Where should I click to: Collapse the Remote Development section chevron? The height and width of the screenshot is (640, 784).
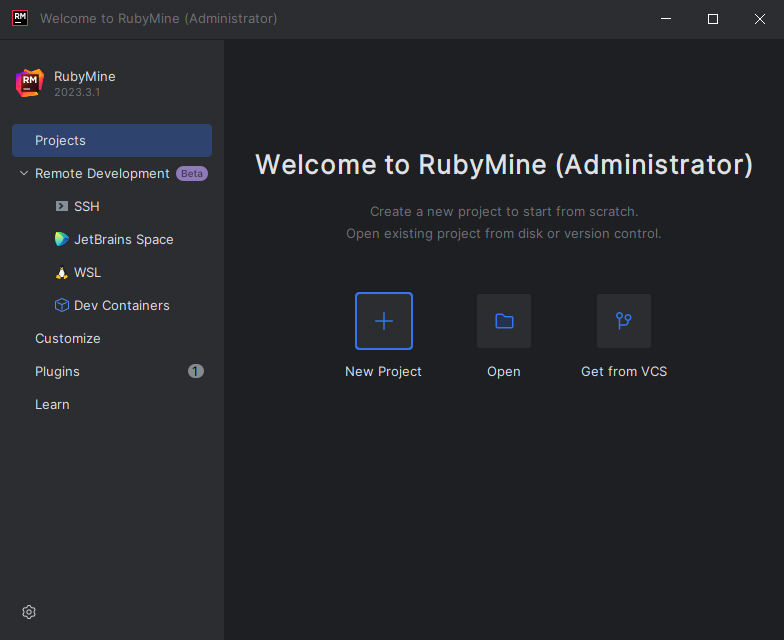point(23,174)
